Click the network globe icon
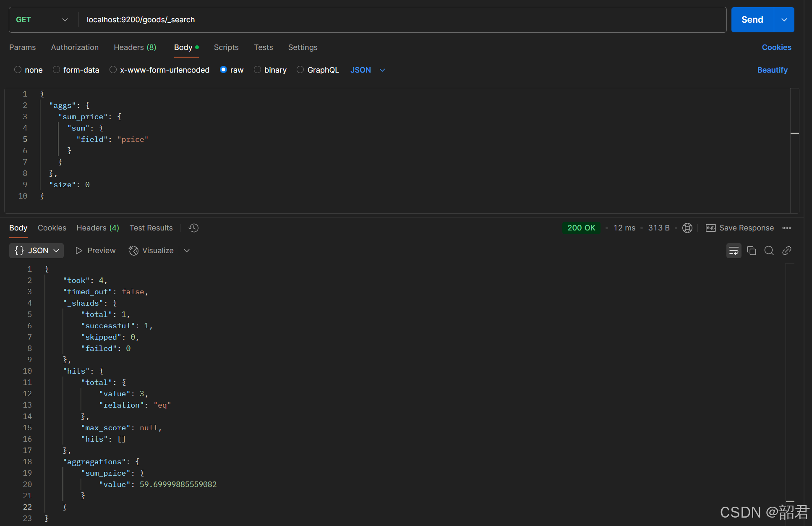812x526 pixels. pos(687,228)
